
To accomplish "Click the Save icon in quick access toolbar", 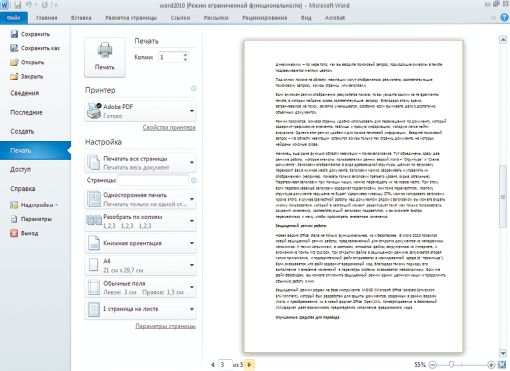I will point(18,5).
